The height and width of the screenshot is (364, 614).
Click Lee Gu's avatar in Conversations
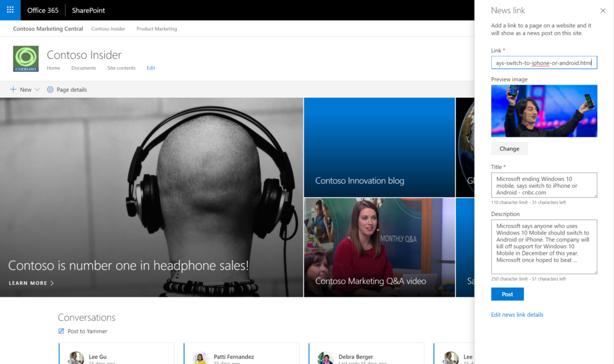click(76, 358)
